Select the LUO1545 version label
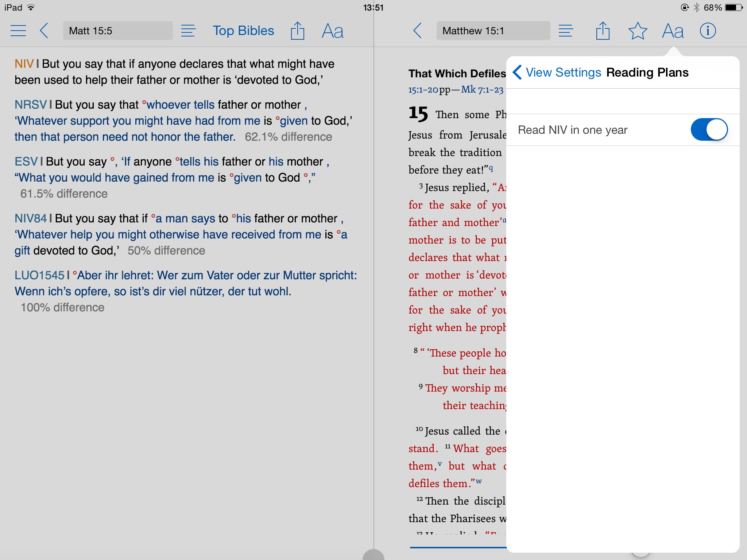Screen dimensions: 747x560 39,275
